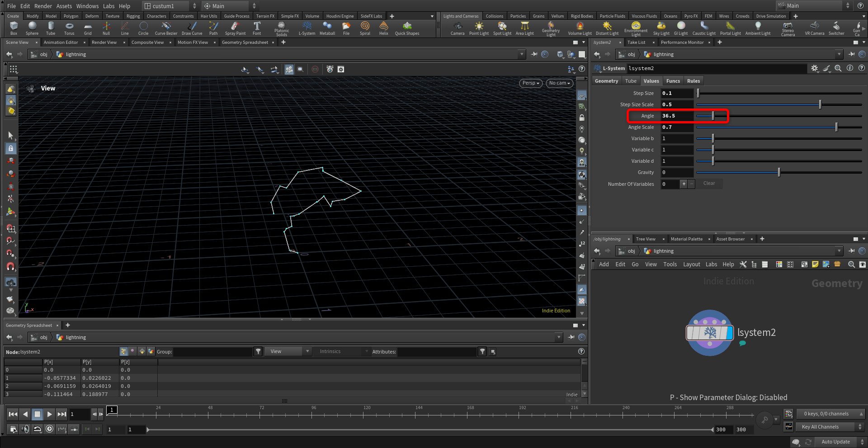
Task: Open the Persp viewport dropdown
Action: (531, 83)
